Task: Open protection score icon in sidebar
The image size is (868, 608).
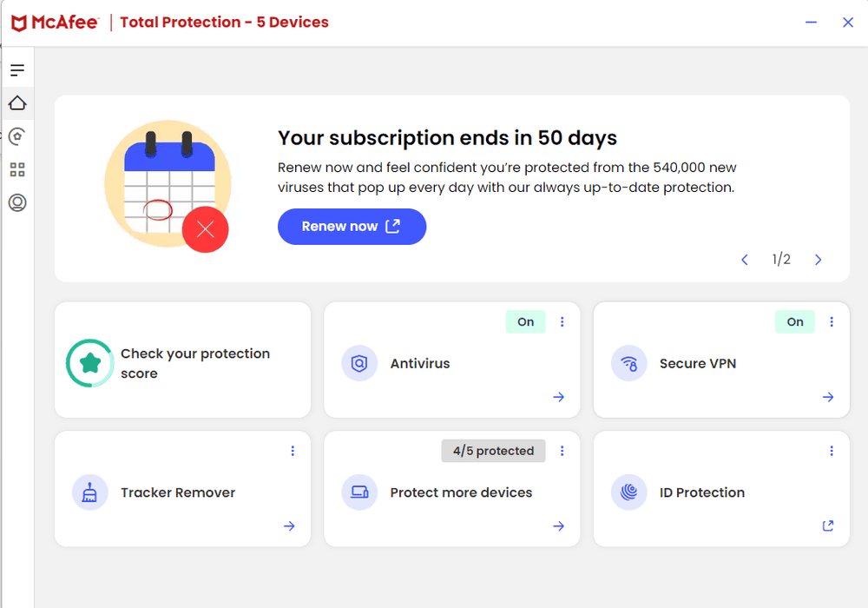Action: click(x=17, y=136)
